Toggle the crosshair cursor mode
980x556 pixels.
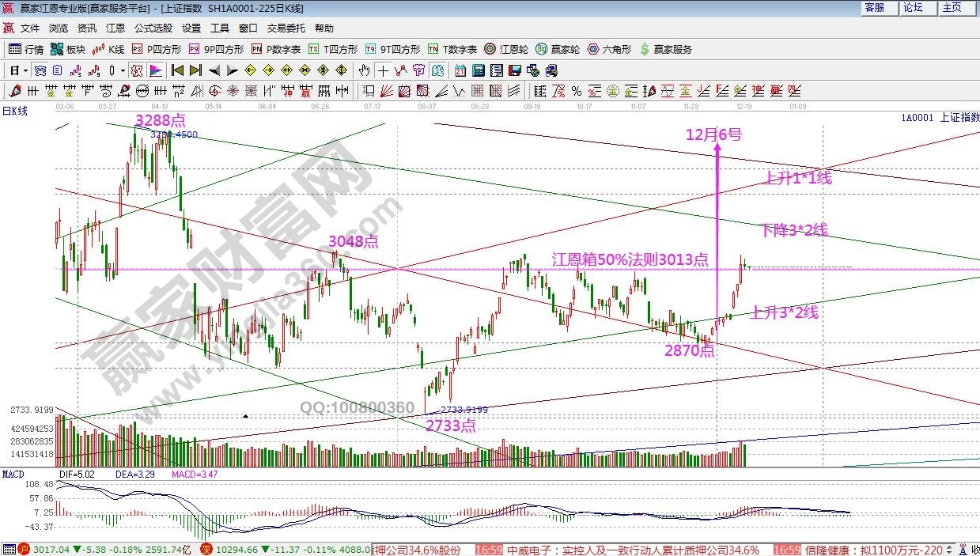coord(383,70)
